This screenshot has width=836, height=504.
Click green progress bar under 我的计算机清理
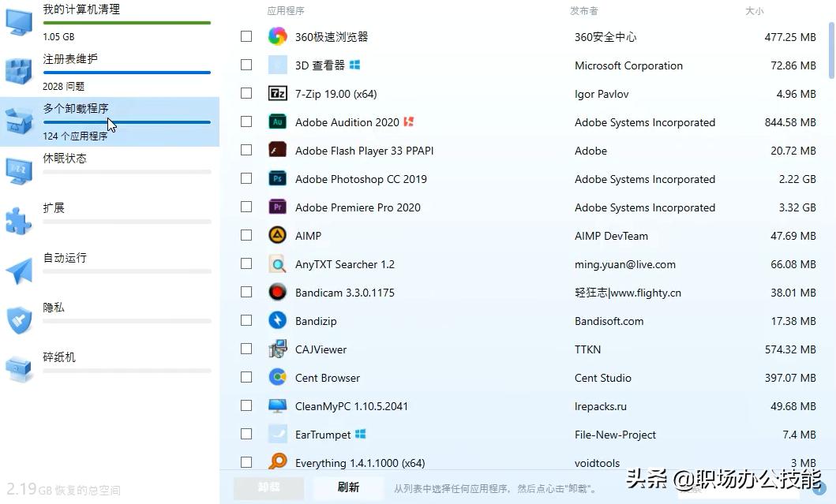coord(127,23)
